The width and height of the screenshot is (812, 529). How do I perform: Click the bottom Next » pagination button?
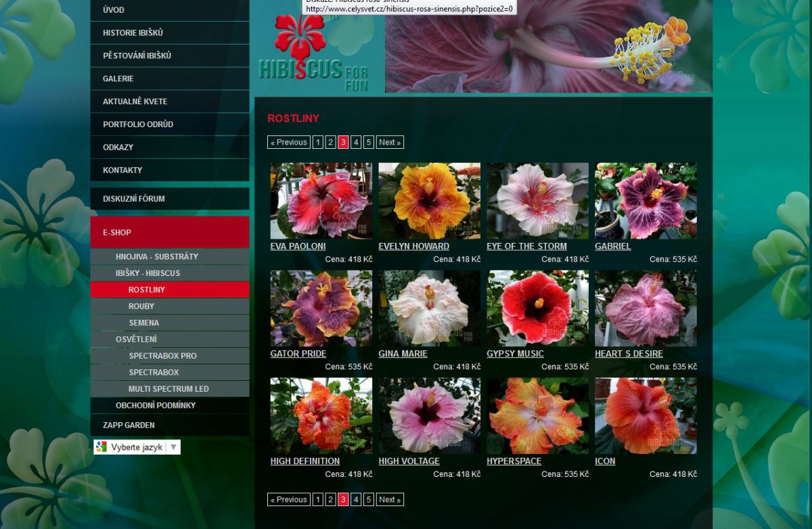coord(390,499)
